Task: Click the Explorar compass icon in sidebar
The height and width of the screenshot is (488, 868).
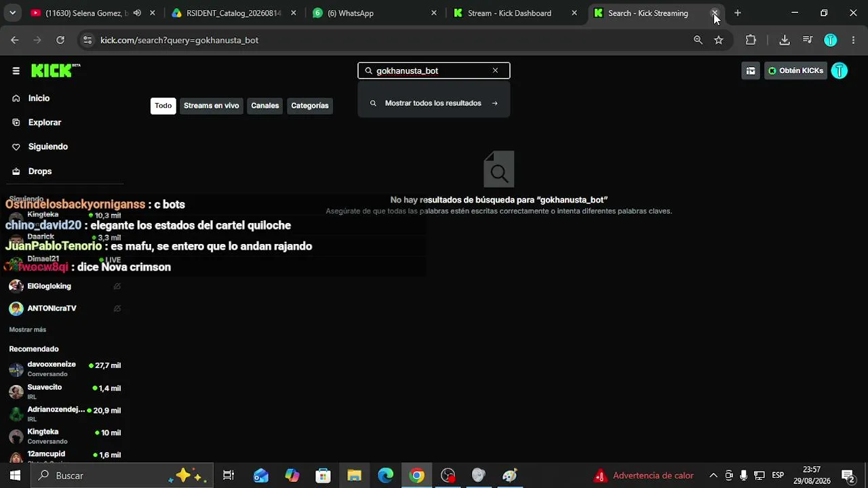Action: coord(16,123)
